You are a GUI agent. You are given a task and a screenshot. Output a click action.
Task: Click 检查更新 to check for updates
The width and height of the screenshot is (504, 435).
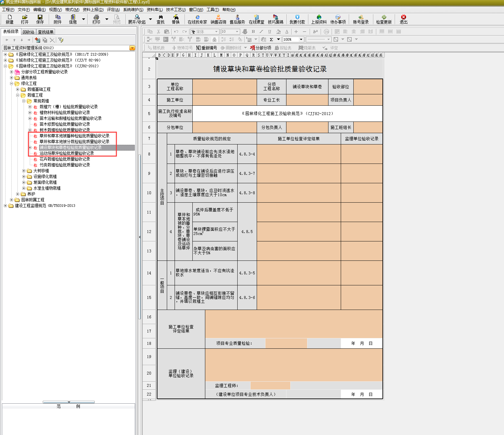384,19
